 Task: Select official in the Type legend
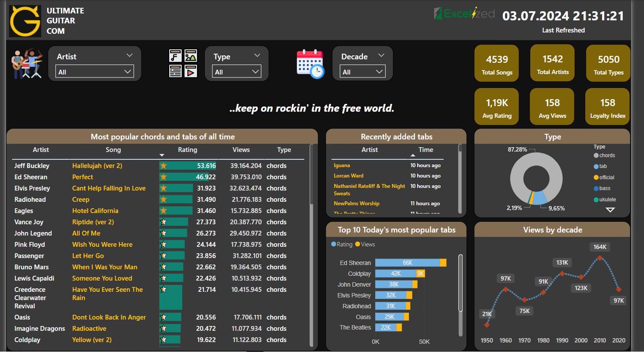604,178
